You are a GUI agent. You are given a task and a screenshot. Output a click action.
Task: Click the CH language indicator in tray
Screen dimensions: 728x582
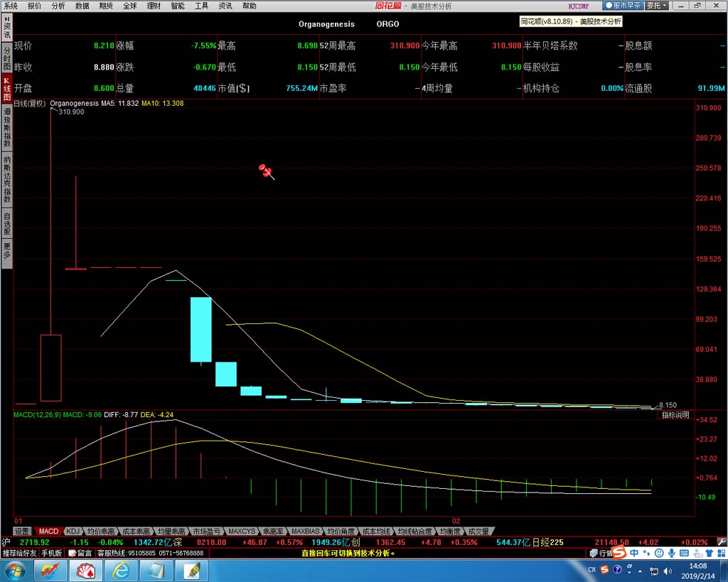[591, 570]
